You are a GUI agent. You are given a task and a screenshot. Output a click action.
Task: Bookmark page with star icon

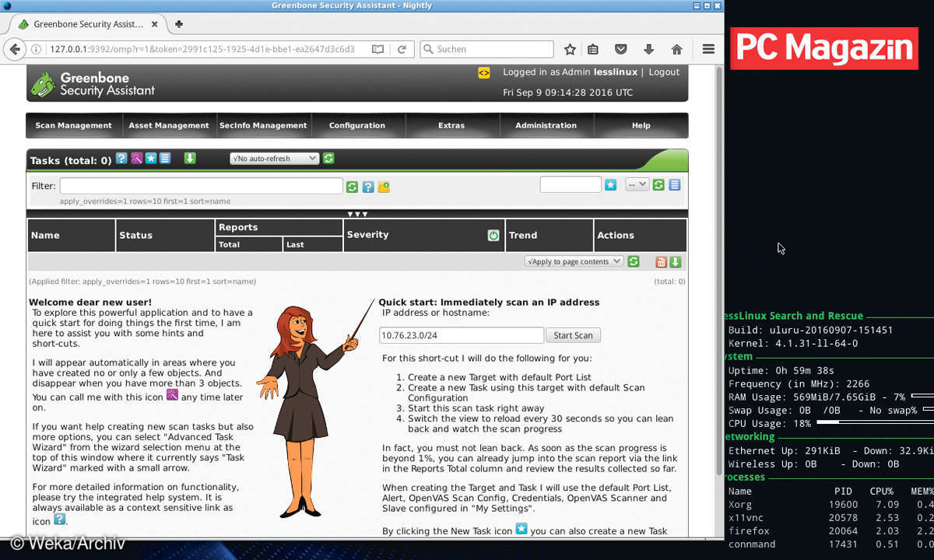[570, 49]
